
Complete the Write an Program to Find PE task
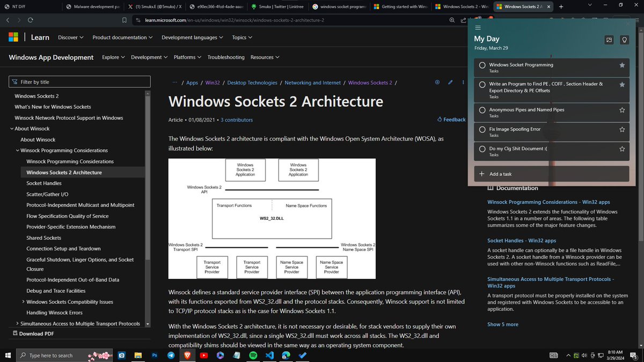(482, 85)
